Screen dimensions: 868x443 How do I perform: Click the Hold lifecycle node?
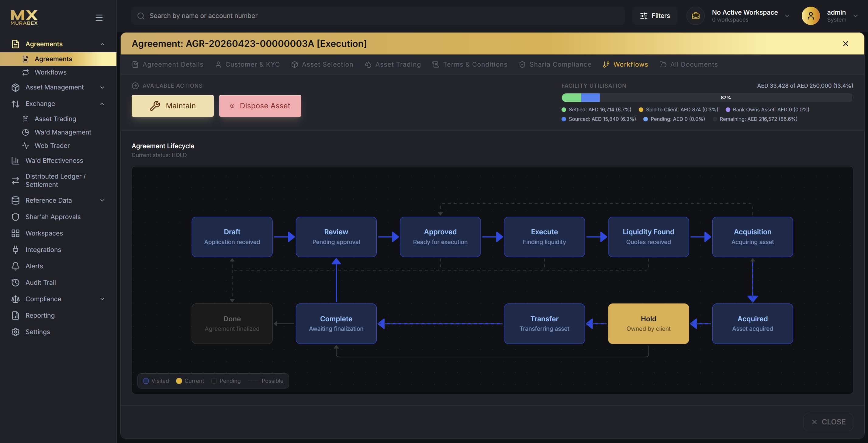[x=648, y=324]
